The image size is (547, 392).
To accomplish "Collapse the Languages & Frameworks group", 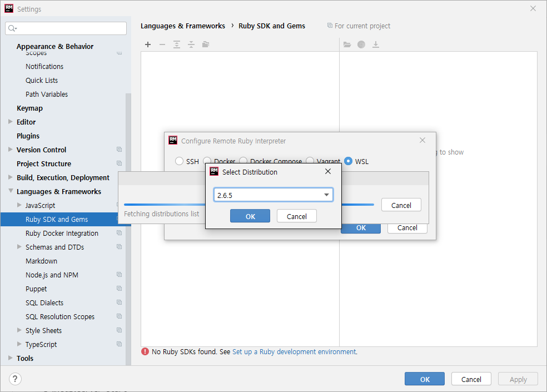I will (x=11, y=191).
